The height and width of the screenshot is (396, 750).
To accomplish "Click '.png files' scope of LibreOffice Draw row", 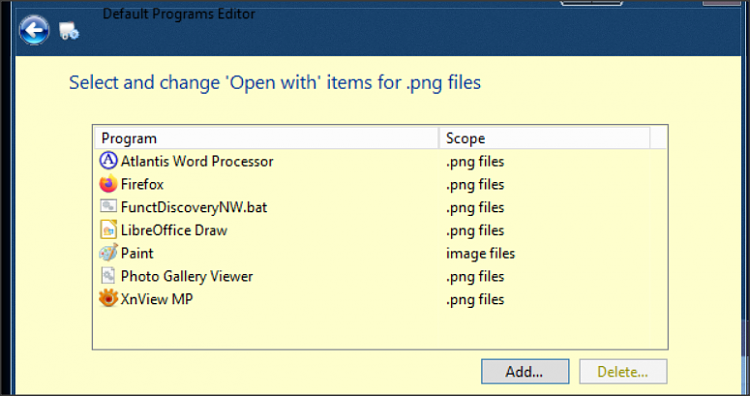I will tap(475, 231).
